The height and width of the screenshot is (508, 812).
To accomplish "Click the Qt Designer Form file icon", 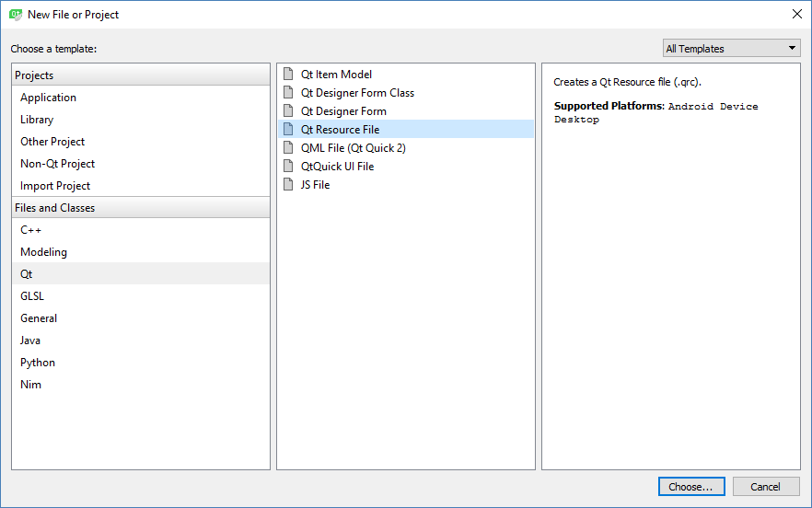I will click(x=289, y=111).
